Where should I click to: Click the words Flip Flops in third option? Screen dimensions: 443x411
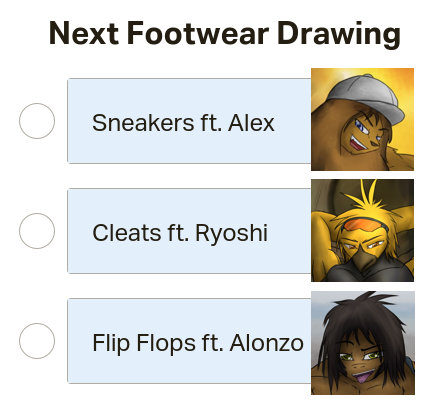(144, 343)
